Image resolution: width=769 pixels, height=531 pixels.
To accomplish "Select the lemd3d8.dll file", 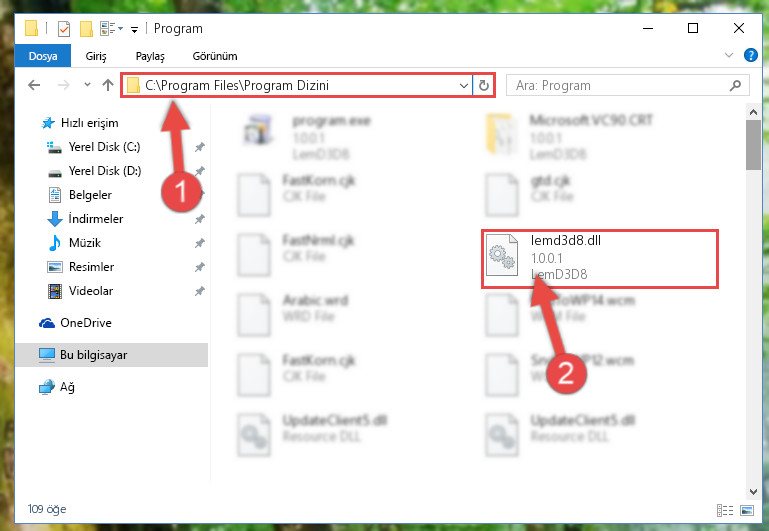I will pos(599,258).
